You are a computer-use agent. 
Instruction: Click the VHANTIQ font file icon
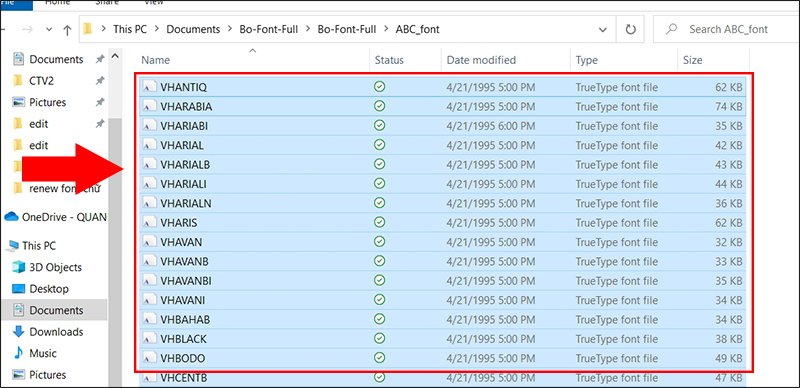(x=149, y=87)
